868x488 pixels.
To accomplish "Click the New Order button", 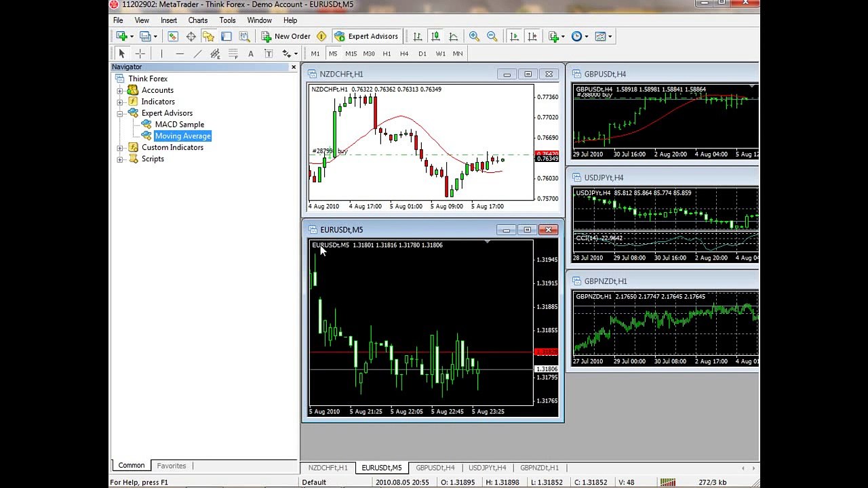I will [286, 37].
